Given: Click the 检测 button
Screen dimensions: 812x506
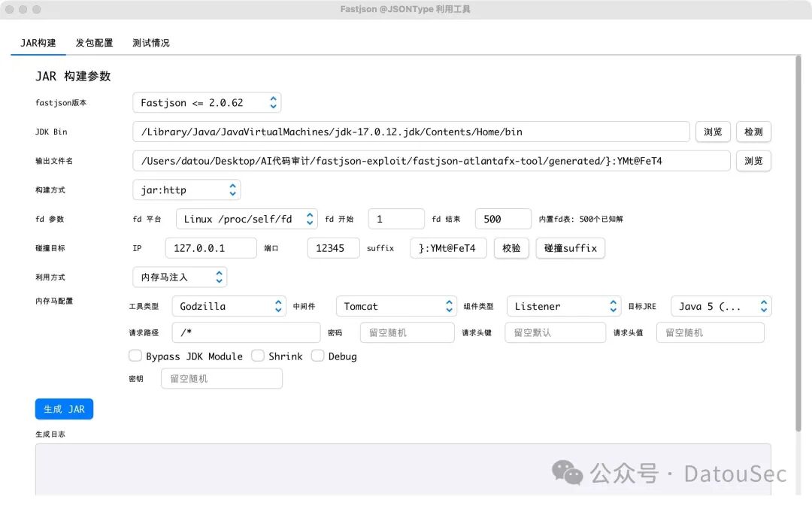Looking at the screenshot, I should (753, 132).
